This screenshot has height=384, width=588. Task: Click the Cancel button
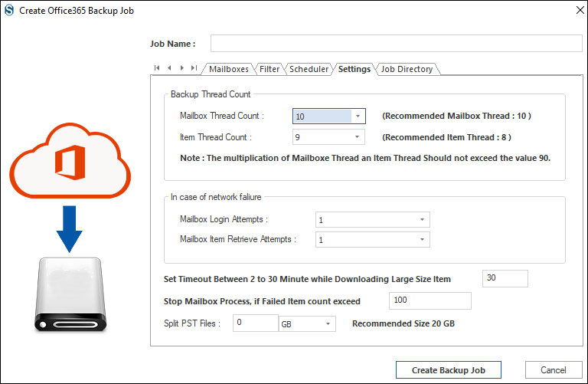[554, 370]
